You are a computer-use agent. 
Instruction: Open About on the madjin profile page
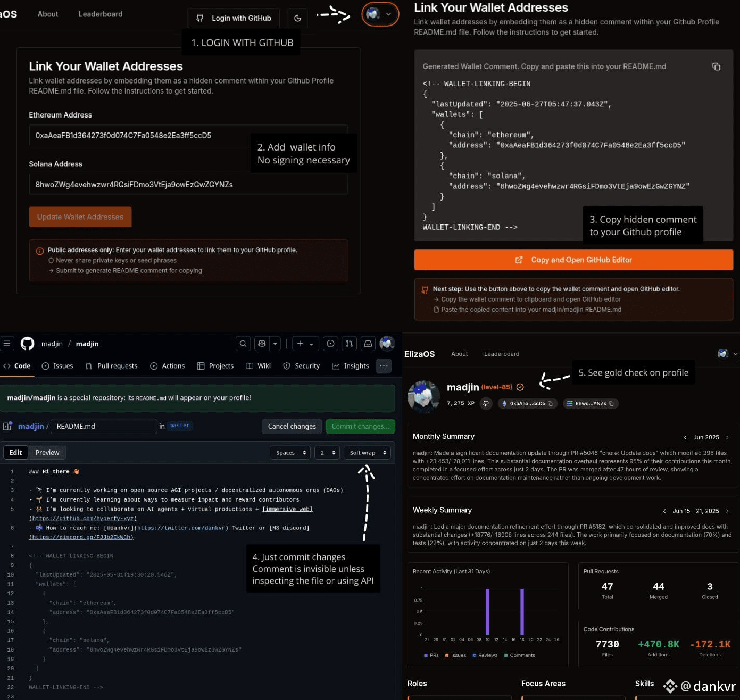(460, 354)
